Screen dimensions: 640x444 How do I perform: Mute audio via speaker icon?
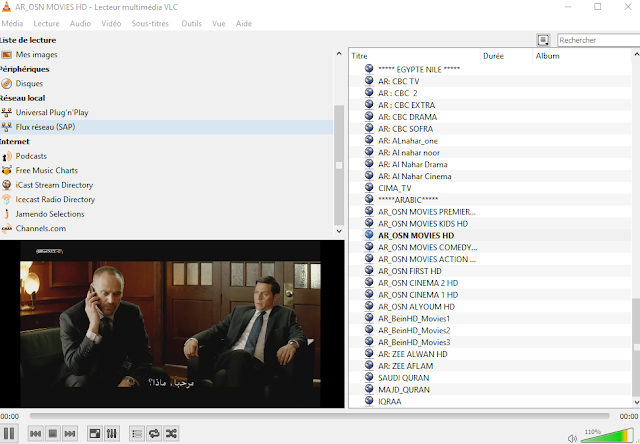[x=572, y=438]
